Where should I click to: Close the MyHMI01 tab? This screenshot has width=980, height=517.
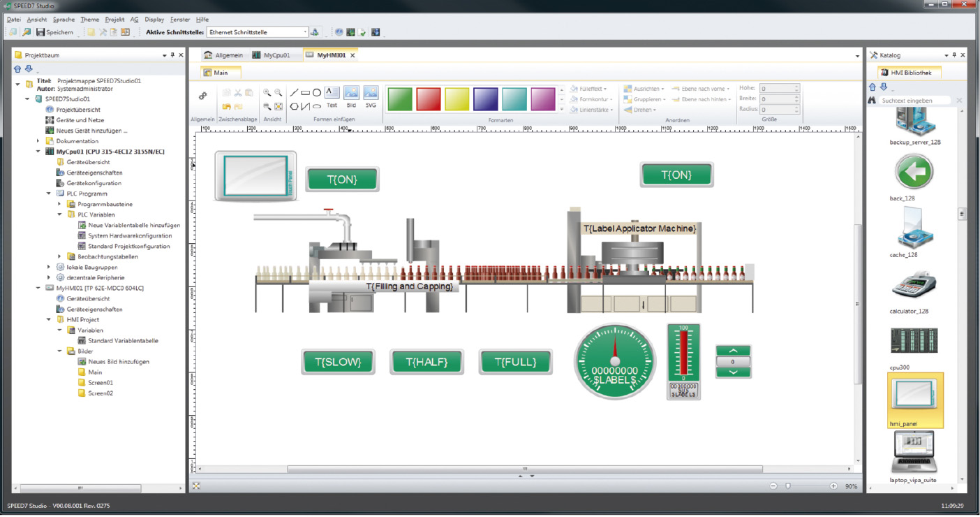[352, 55]
